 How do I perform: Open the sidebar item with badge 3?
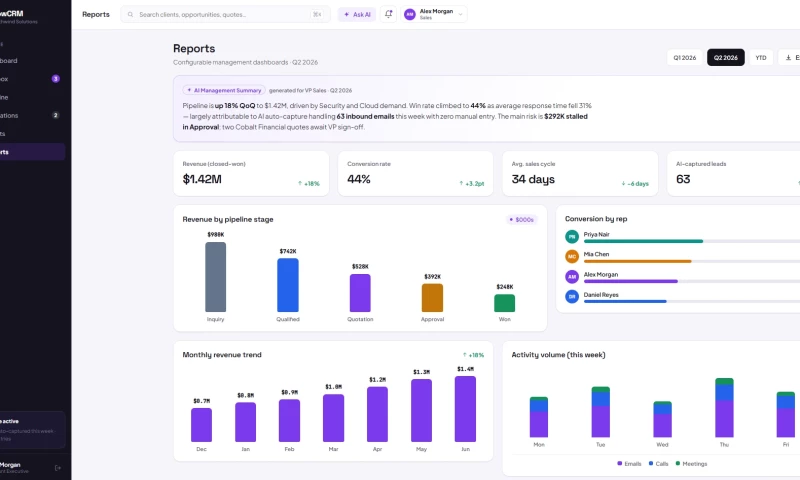(x=32, y=79)
